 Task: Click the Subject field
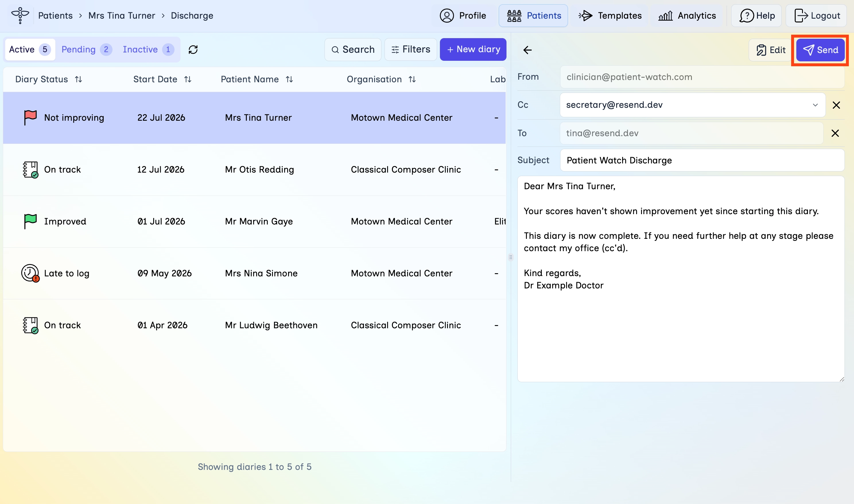point(702,160)
